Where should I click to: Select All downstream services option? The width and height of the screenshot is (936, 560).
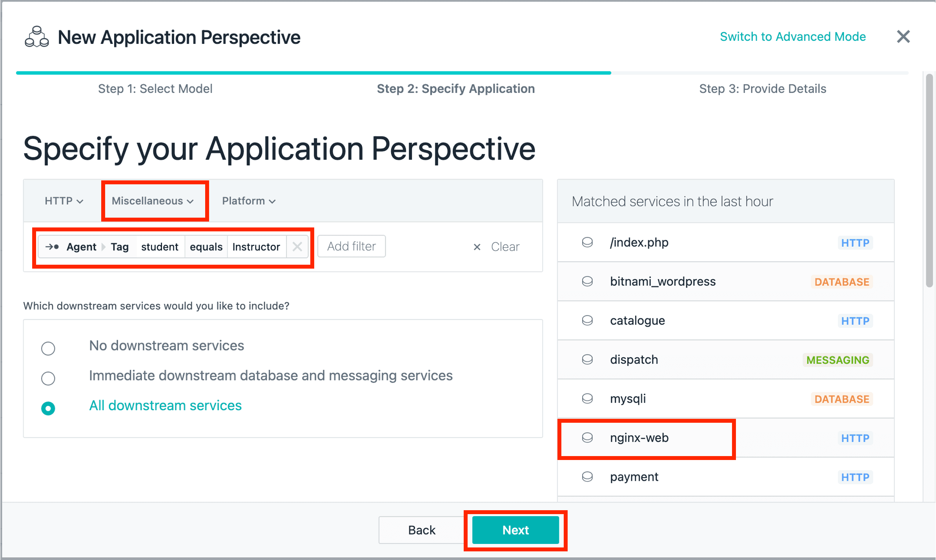point(48,408)
